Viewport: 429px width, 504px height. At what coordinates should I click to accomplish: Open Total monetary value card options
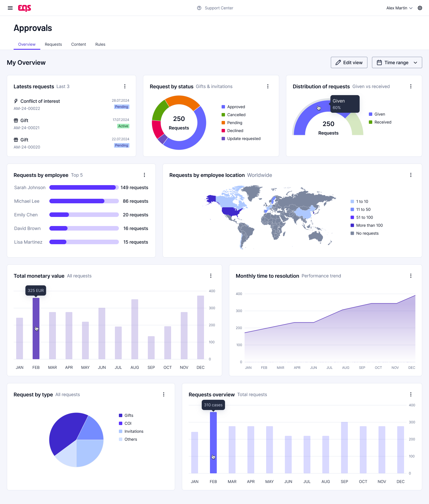pyautogui.click(x=211, y=276)
